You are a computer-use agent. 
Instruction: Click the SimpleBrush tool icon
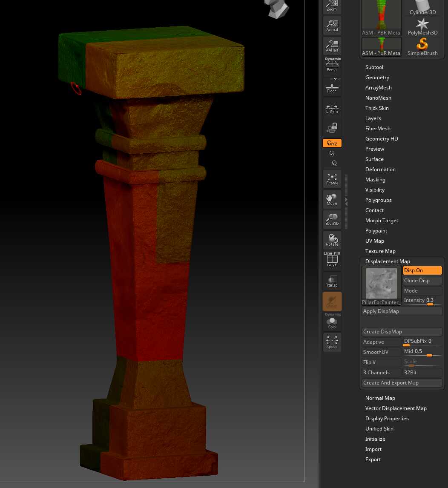pyautogui.click(x=422, y=46)
